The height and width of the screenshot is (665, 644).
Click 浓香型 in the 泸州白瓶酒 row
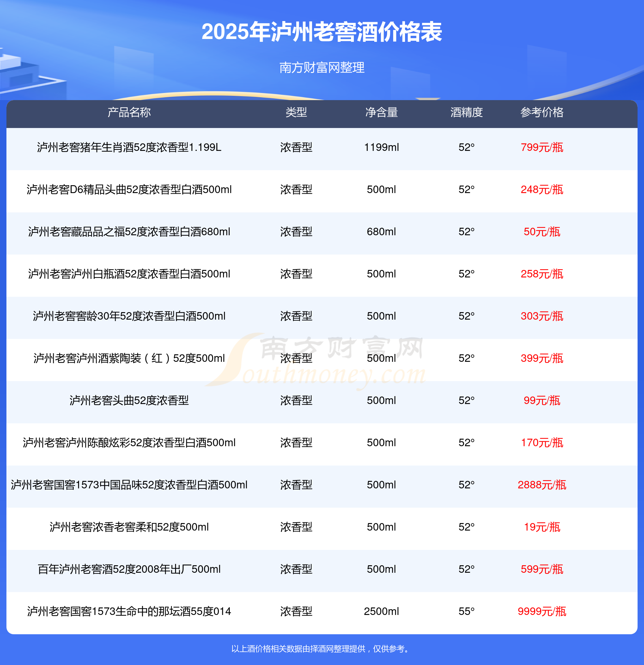point(296,274)
